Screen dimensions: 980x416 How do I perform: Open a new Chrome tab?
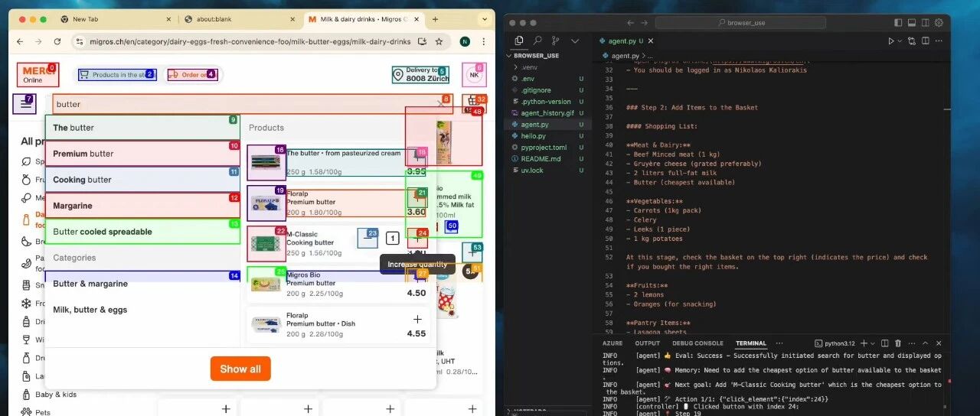click(435, 19)
